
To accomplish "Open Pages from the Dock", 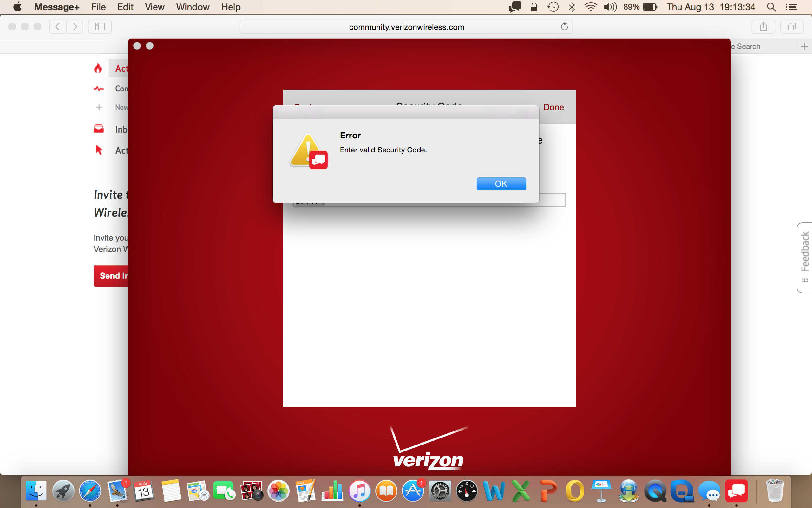I will [x=305, y=491].
